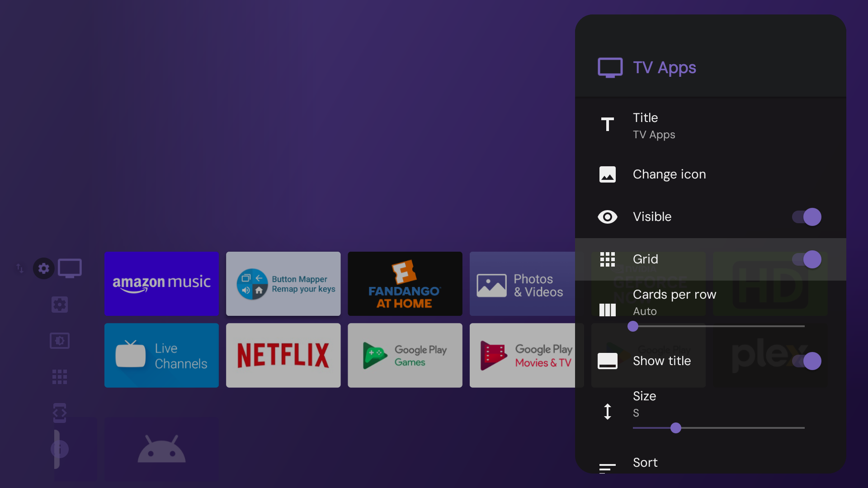Screen dimensions: 868x488
Task: Click the Show title bar icon
Action: click(x=608, y=361)
